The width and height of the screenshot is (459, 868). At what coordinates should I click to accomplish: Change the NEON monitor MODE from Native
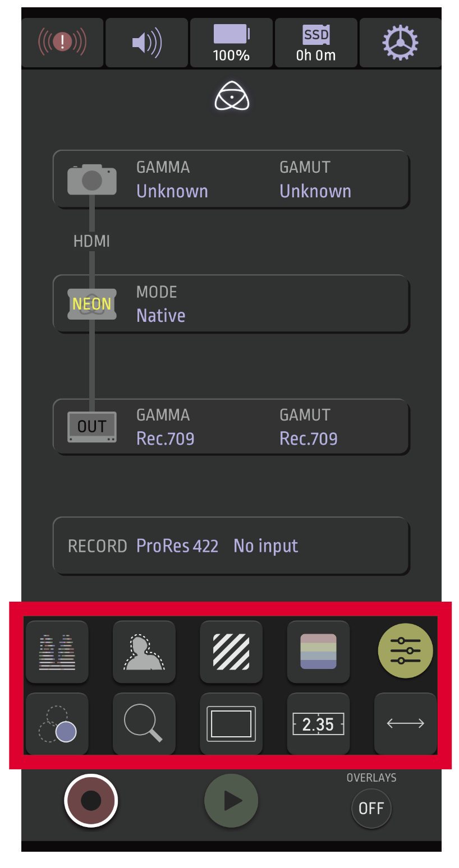point(231,304)
